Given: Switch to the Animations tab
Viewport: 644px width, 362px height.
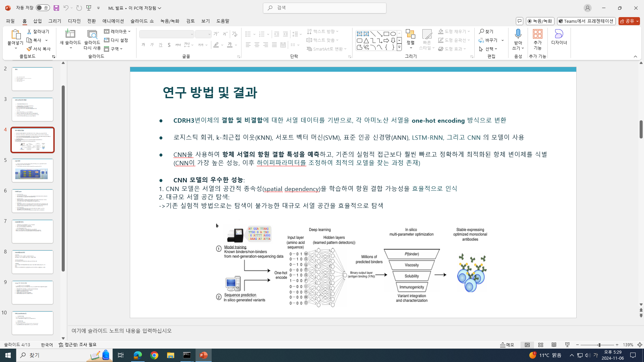Looking at the screenshot, I should point(113,21).
